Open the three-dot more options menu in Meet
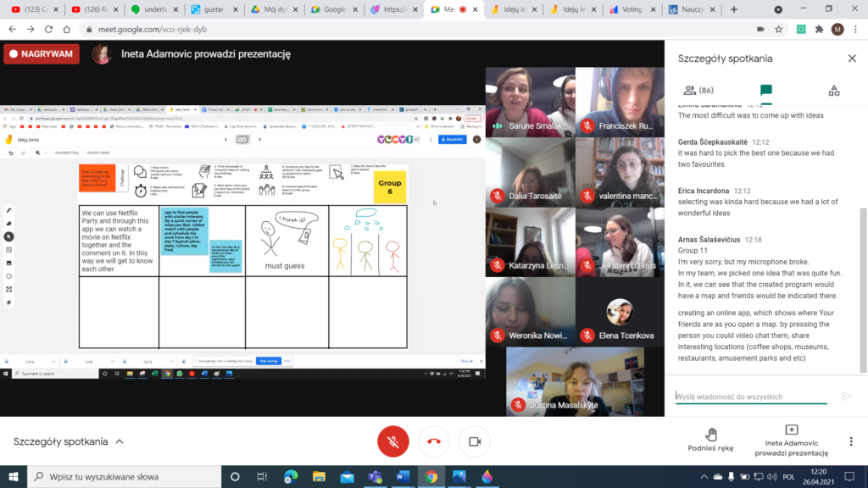This screenshot has height=488, width=868. coord(851,441)
